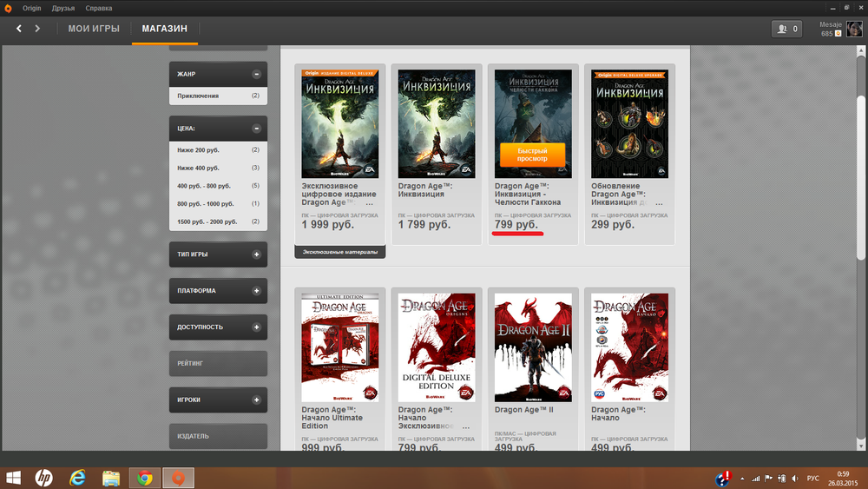Open Origins Digital Deluxe Edition cover
This screenshot has width=868, height=489.
(x=437, y=347)
